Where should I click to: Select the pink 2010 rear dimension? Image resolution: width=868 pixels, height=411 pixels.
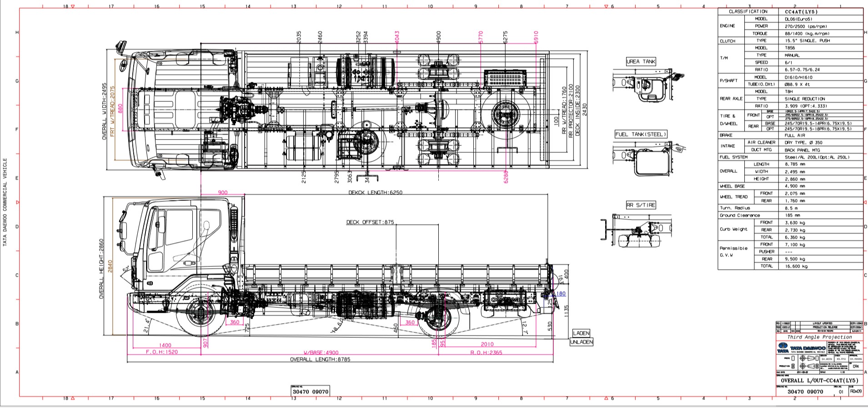click(x=487, y=344)
